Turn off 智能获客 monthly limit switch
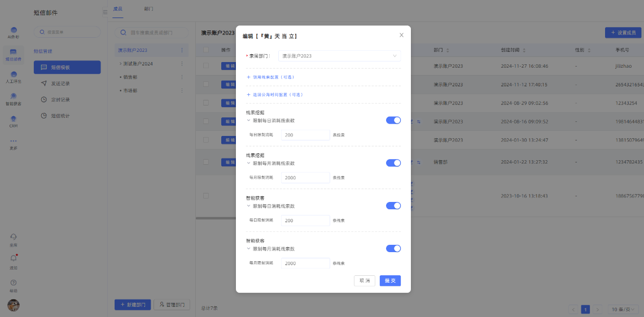Screen dimensions: 644x317 pyautogui.click(x=393, y=249)
